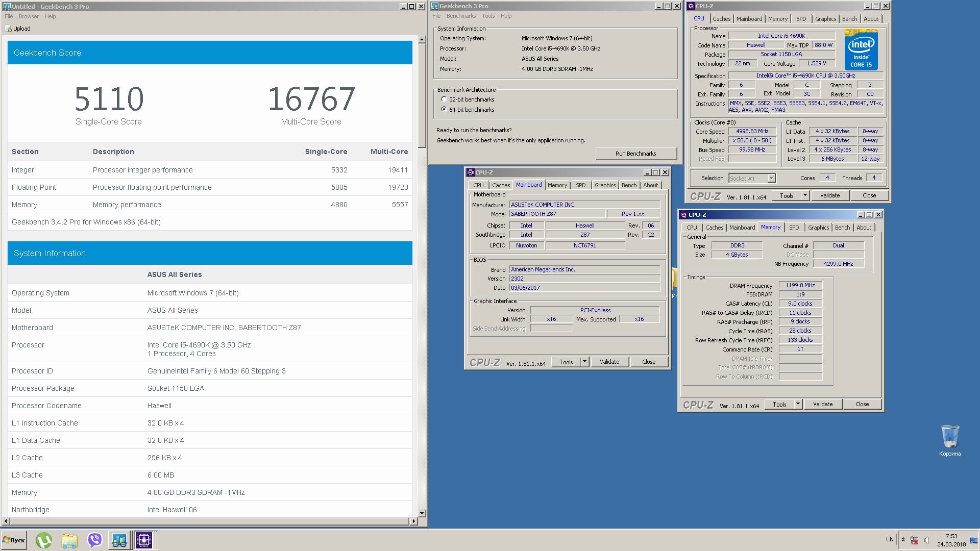The height and width of the screenshot is (551, 980).
Task: Open SPD tab in CPU-Z Mainboard window
Action: tap(580, 185)
